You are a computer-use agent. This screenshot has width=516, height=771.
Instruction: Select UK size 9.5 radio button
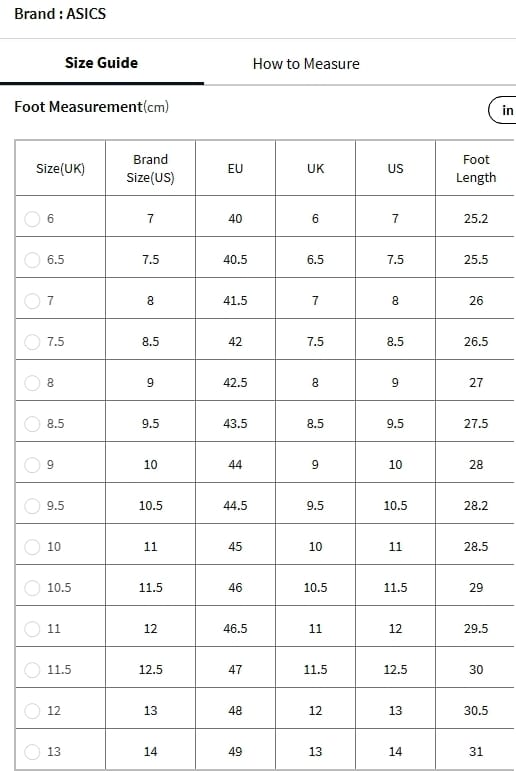[32, 505]
